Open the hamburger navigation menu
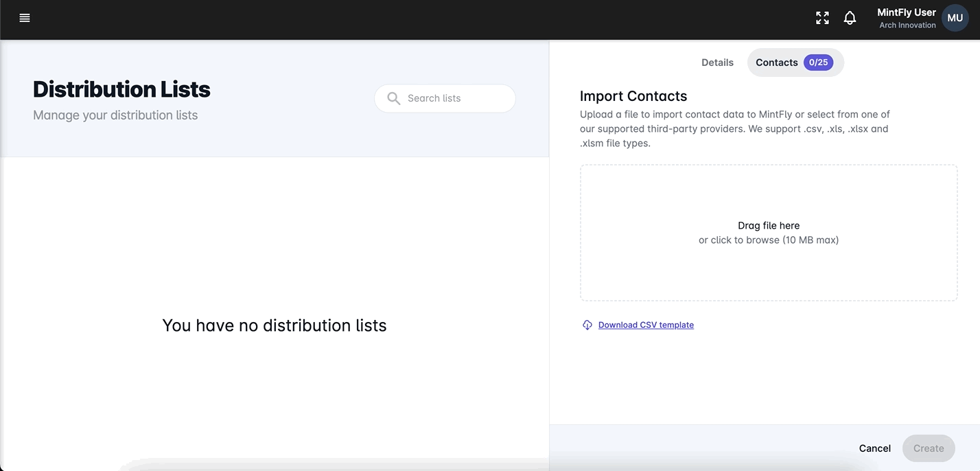980x471 pixels. click(25, 18)
